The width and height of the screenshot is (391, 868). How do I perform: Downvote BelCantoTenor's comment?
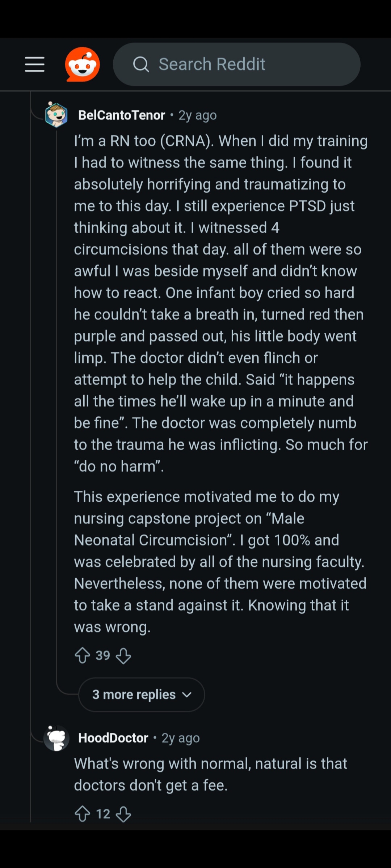click(x=123, y=655)
